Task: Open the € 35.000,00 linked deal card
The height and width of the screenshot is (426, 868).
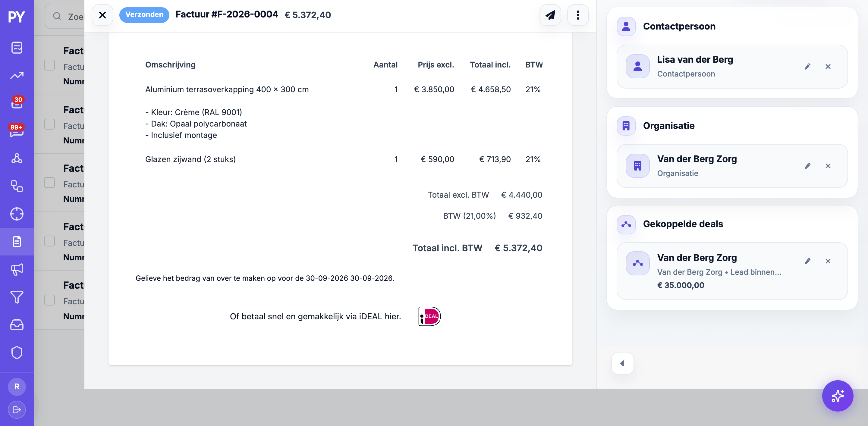Action: (732, 271)
